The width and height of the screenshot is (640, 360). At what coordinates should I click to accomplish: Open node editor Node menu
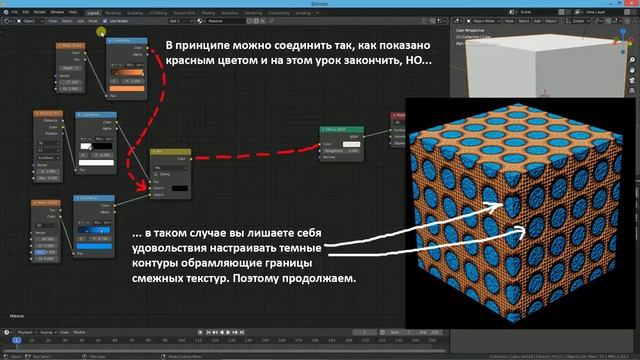(93, 21)
